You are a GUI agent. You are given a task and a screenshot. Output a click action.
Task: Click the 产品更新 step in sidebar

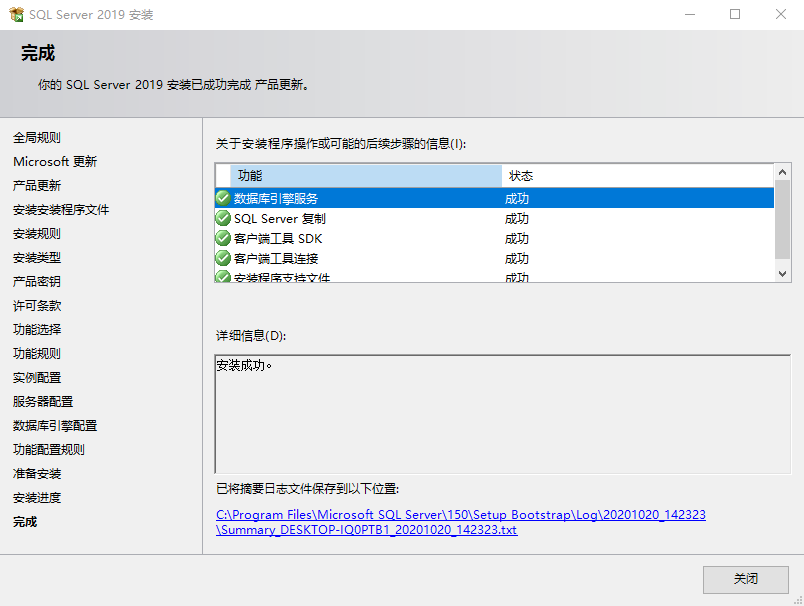tap(37, 186)
